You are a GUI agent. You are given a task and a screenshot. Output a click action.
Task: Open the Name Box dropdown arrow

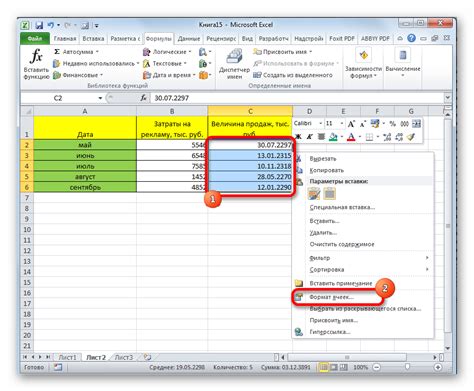[100, 98]
